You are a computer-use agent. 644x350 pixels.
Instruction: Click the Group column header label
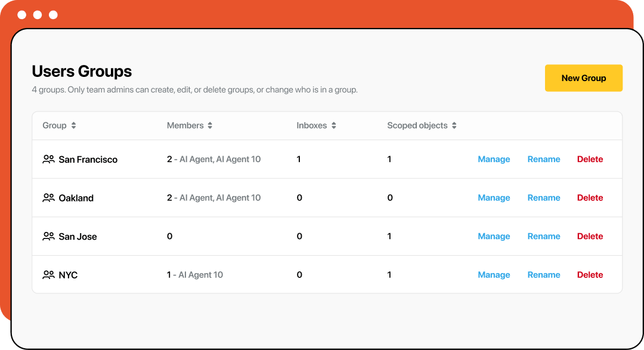(54, 126)
